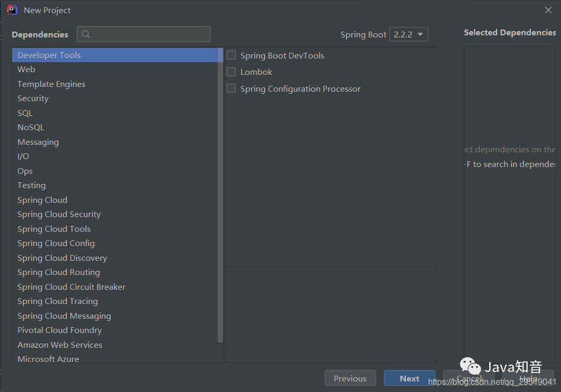Image resolution: width=561 pixels, height=392 pixels.
Task: Choose the Microsoft Azure category
Action: point(115,358)
